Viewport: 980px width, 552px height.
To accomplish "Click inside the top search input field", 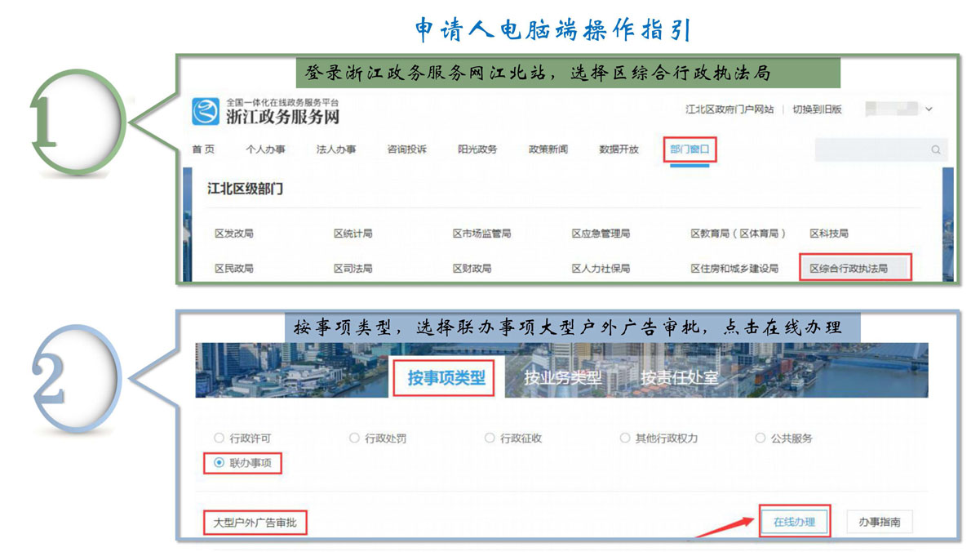I will 869,149.
